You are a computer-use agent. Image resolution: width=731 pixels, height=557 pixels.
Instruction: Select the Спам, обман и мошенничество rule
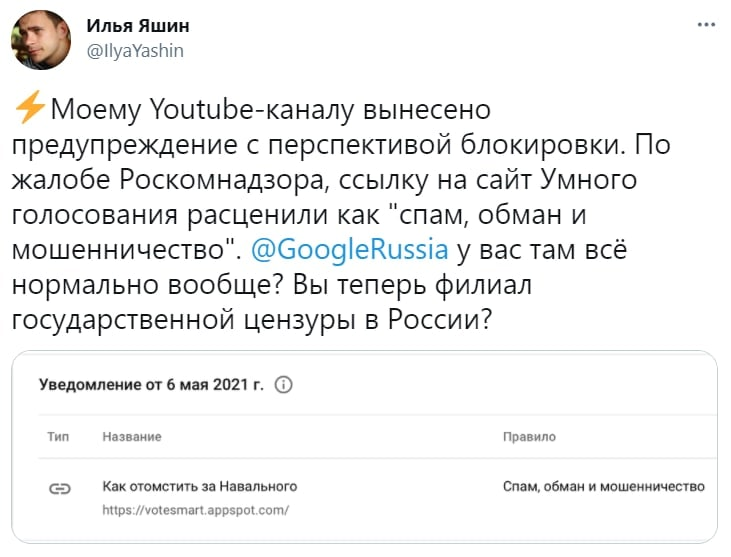604,487
